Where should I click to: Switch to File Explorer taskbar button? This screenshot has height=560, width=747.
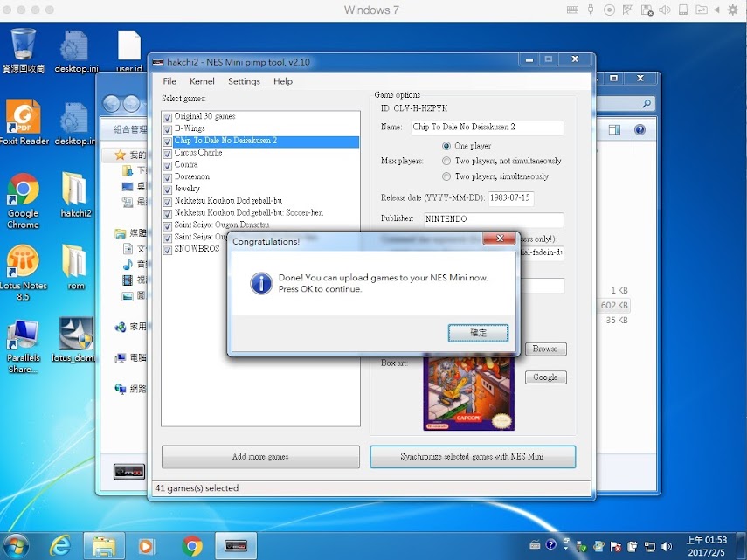(x=104, y=546)
